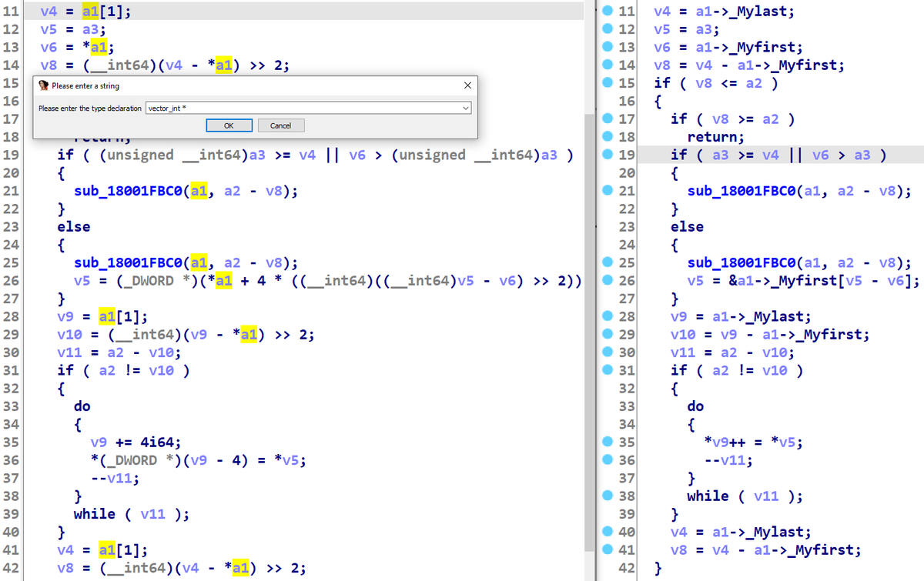Toggle breakpoint dot at right pane line 26
The image size is (924, 581).
pos(609,280)
